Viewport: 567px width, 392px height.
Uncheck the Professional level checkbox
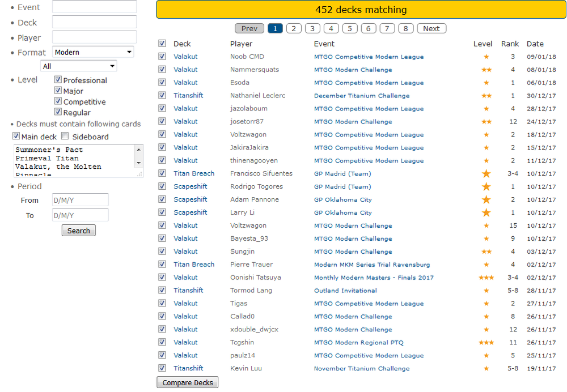[x=58, y=80]
